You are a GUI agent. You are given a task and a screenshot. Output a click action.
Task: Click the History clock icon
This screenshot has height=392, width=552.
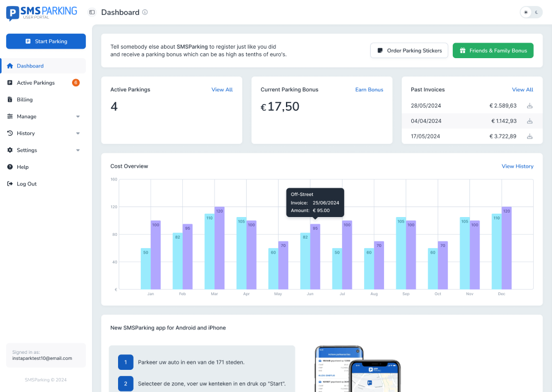pyautogui.click(x=10, y=133)
